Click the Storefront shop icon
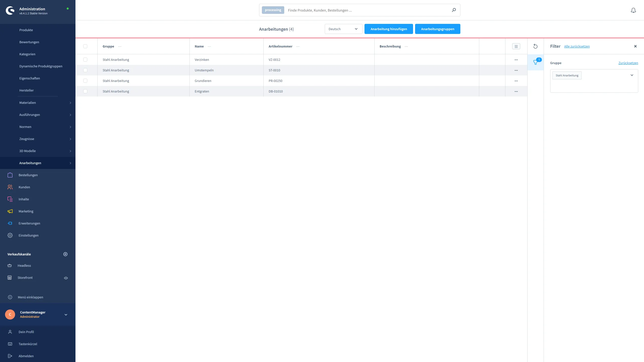Image resolution: width=644 pixels, height=362 pixels. (x=10, y=278)
